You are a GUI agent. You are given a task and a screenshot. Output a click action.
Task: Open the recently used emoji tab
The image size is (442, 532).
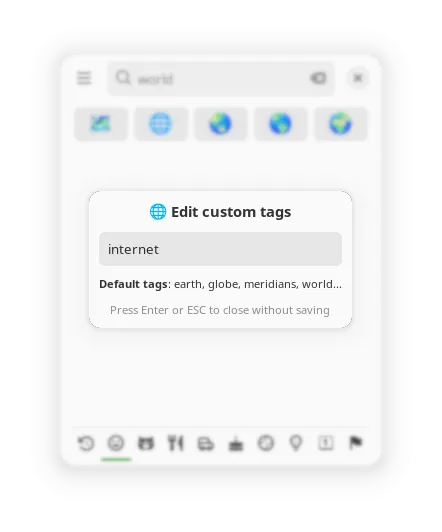click(86, 443)
